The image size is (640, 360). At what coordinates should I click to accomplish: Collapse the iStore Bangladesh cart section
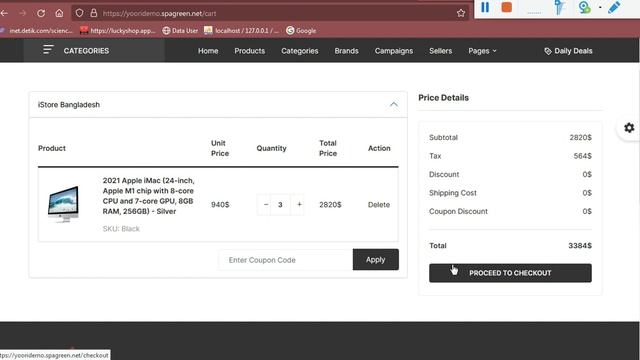coord(393,104)
